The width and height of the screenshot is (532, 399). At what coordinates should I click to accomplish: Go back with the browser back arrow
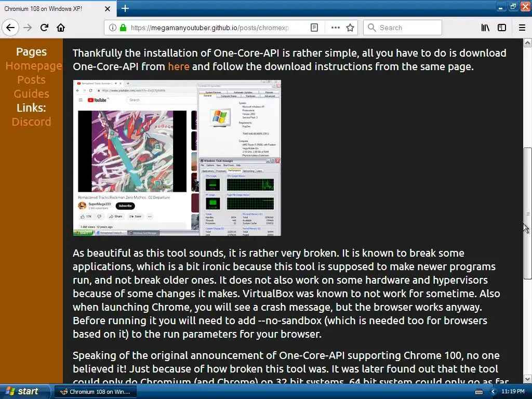[x=10, y=28]
